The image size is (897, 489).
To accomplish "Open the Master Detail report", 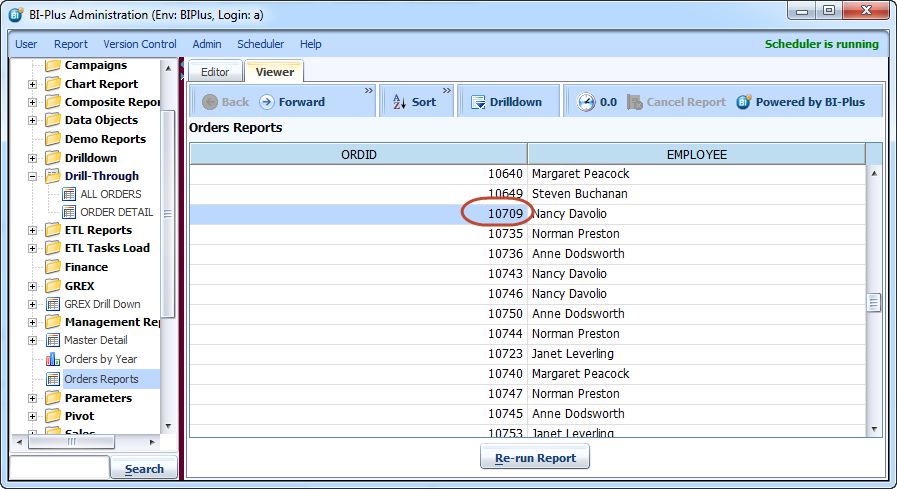I will click(x=95, y=340).
